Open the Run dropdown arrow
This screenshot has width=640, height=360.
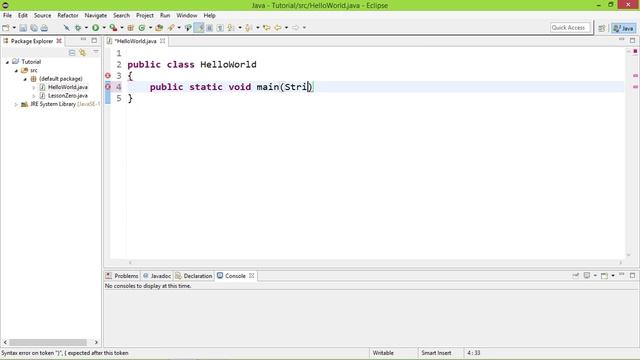(104, 28)
